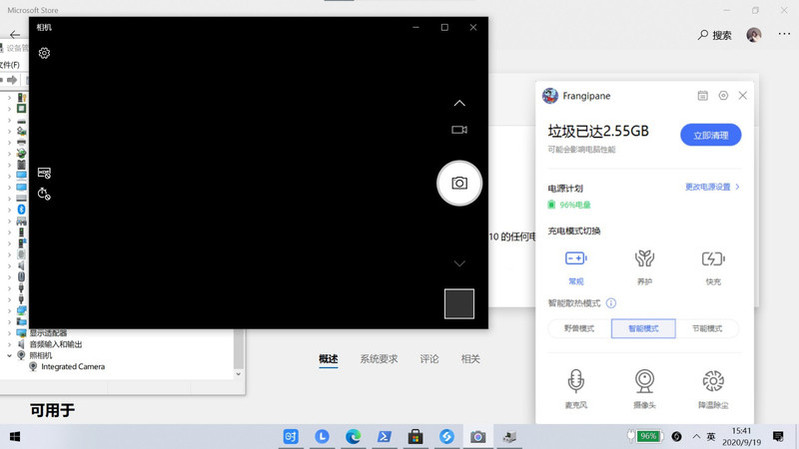Screen dimensions: 799x449
Task: Click the photo timer icon
Action: point(44,193)
